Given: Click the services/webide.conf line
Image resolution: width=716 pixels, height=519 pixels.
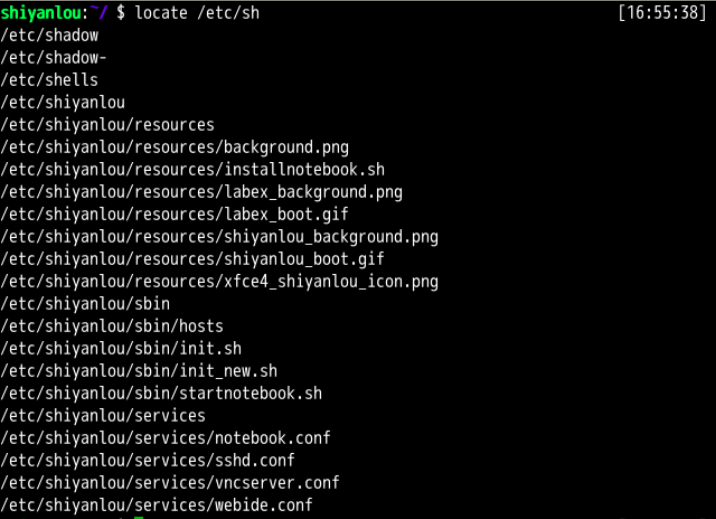Looking at the screenshot, I should [x=157, y=505].
